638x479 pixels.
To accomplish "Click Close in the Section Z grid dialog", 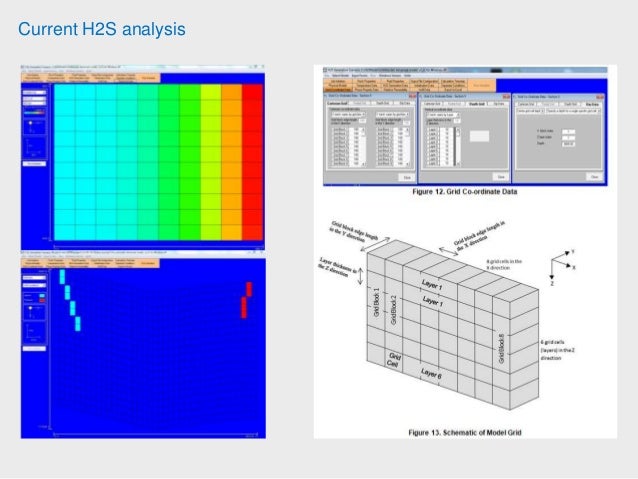I will tap(594, 177).
